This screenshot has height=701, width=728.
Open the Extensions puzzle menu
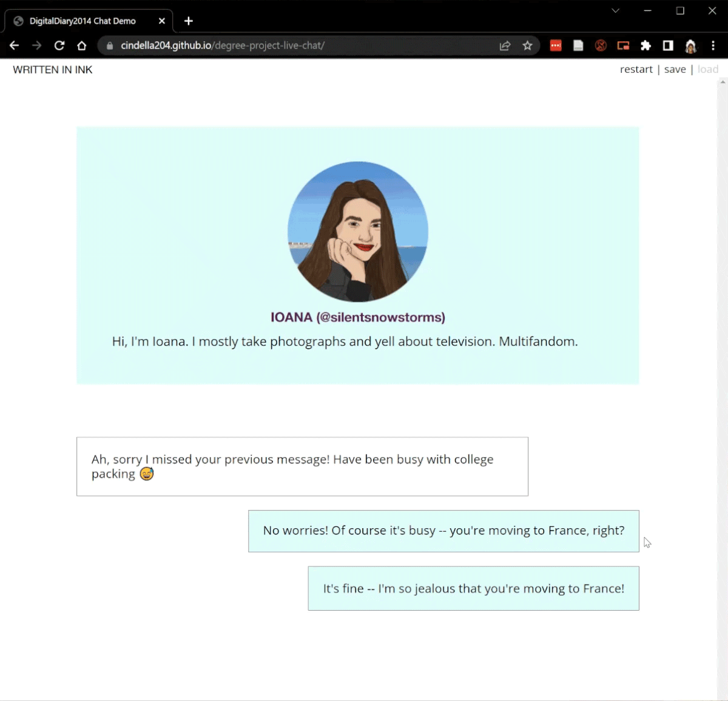[x=645, y=45]
